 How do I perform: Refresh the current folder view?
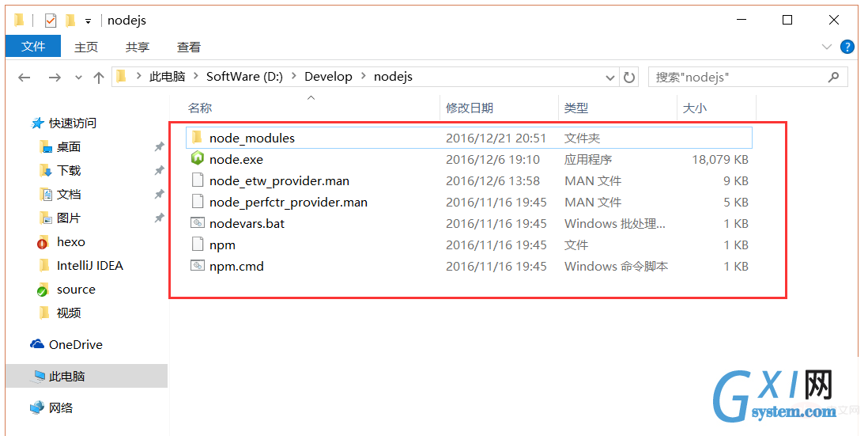[x=628, y=77]
